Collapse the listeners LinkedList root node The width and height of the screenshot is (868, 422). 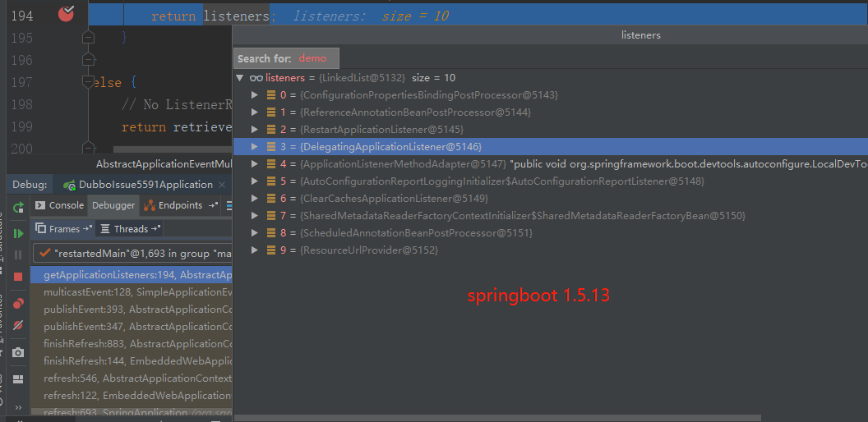[240, 77]
